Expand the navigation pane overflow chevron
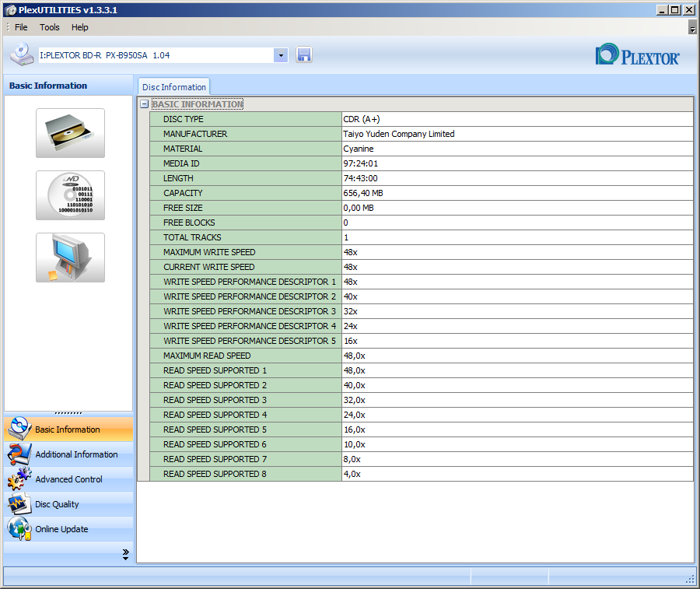Image resolution: width=700 pixels, height=589 pixels. [125, 554]
